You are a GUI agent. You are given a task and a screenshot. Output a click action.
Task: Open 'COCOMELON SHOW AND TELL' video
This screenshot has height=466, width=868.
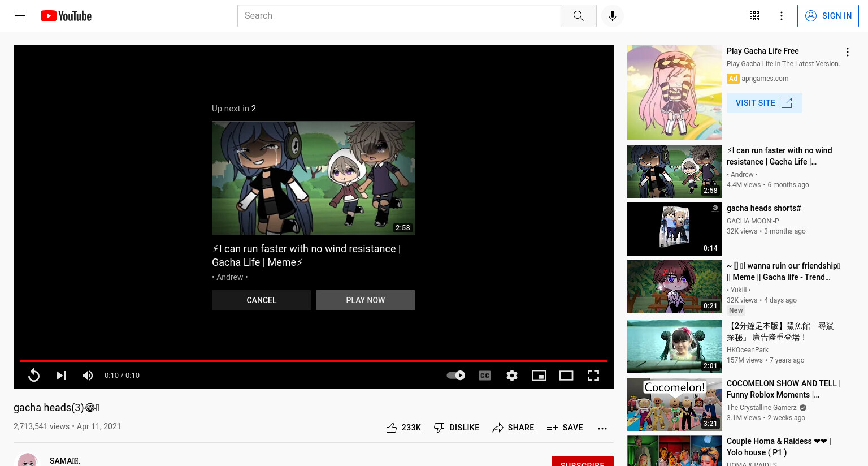pyautogui.click(x=784, y=389)
